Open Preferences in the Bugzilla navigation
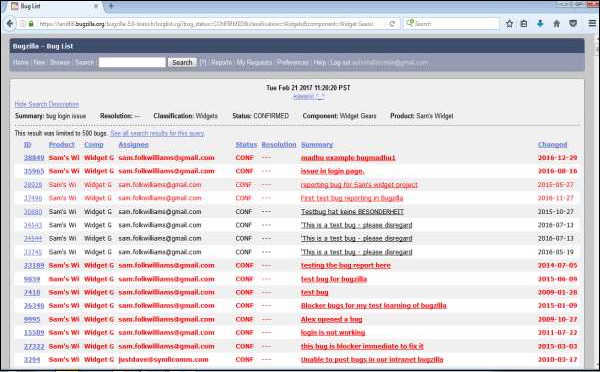600x372 pixels. 293,62
